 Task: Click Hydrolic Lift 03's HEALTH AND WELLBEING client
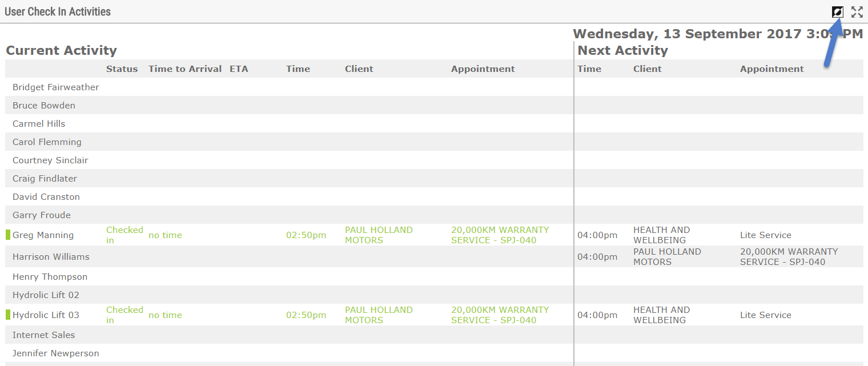pyautogui.click(x=661, y=315)
